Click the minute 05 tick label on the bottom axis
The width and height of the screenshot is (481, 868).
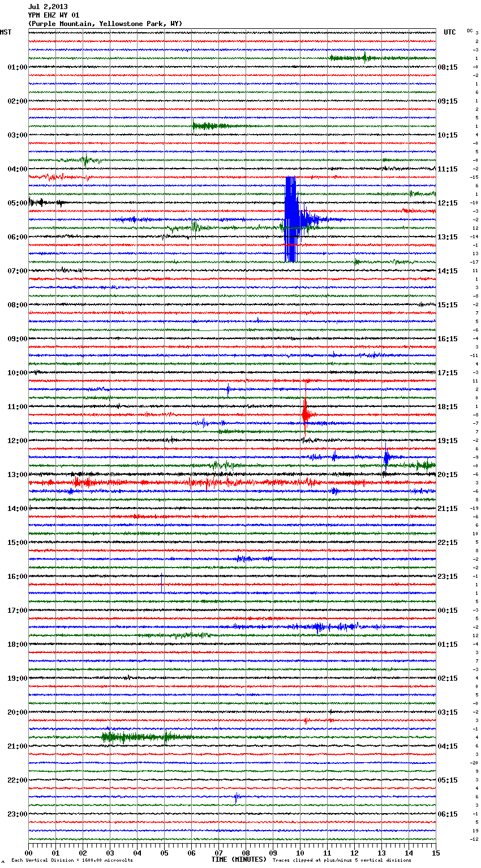(x=164, y=853)
